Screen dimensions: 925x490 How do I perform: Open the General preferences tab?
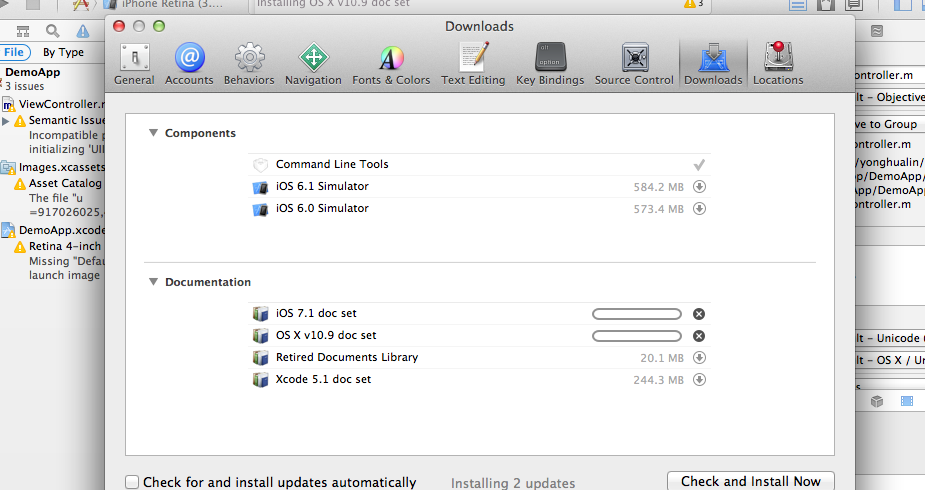tap(134, 65)
